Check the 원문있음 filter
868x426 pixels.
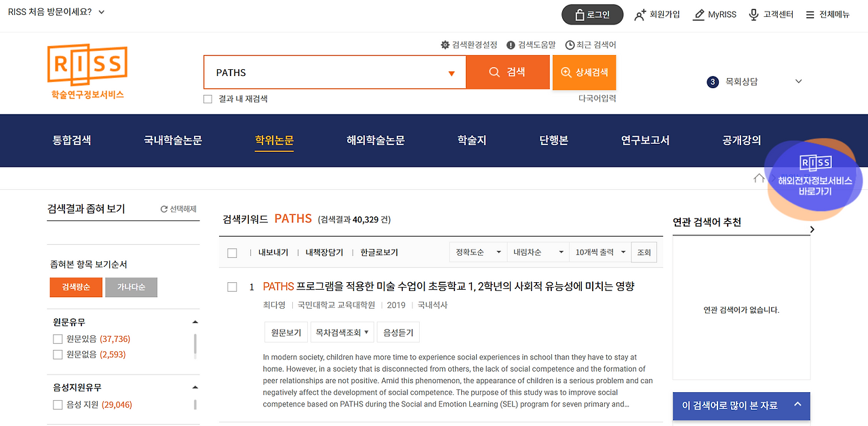(x=58, y=338)
